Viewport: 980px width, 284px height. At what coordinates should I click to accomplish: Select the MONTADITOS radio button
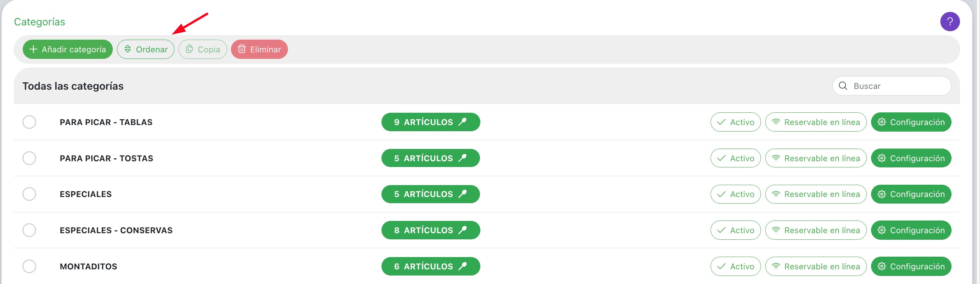pos(29,266)
